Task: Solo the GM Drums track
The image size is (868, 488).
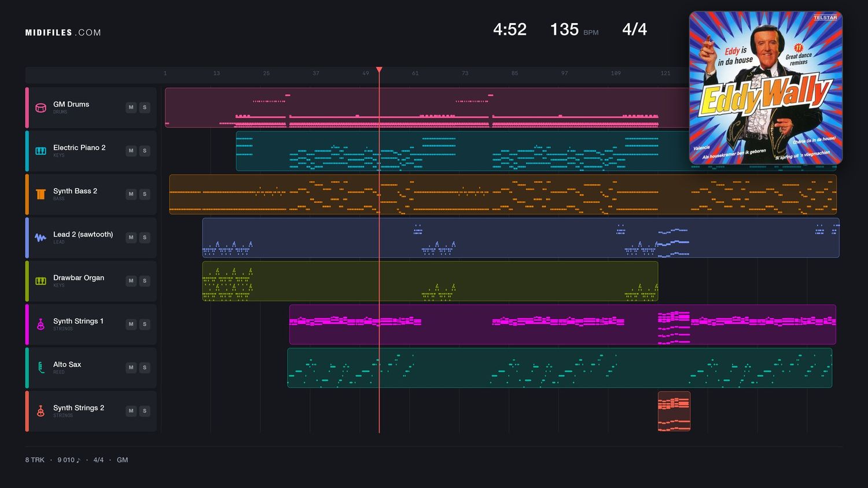Action: tap(145, 108)
